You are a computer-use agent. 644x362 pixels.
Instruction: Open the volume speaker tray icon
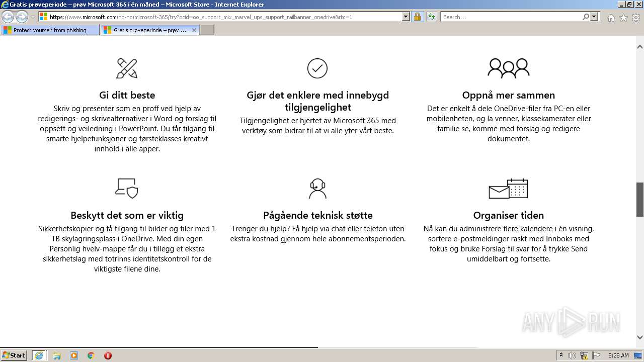pyautogui.click(x=572, y=355)
